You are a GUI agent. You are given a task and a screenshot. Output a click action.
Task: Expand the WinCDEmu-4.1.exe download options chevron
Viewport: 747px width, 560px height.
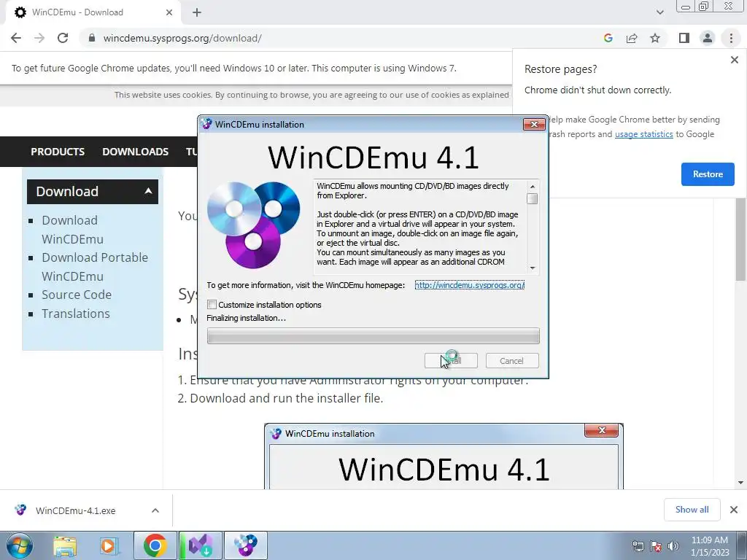[155, 511]
